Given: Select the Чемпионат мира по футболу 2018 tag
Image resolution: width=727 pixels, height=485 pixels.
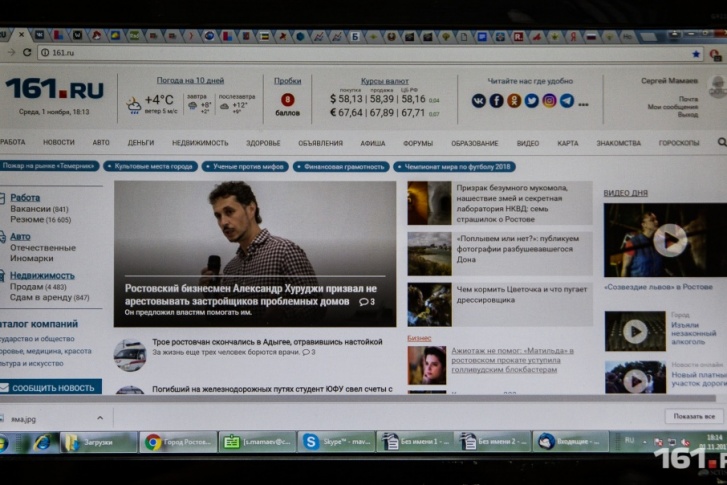Looking at the screenshot, I should click(454, 167).
